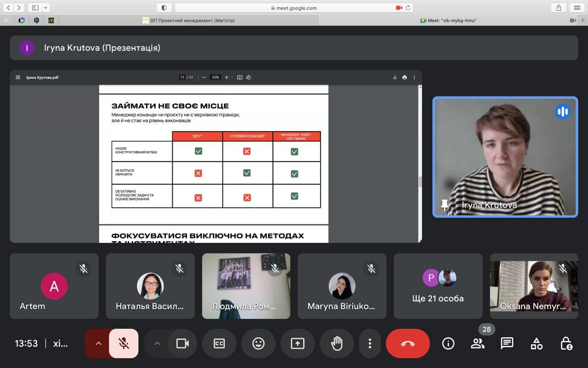588x368 pixels.
Task: Unmute the microphone button
Action: (124, 344)
